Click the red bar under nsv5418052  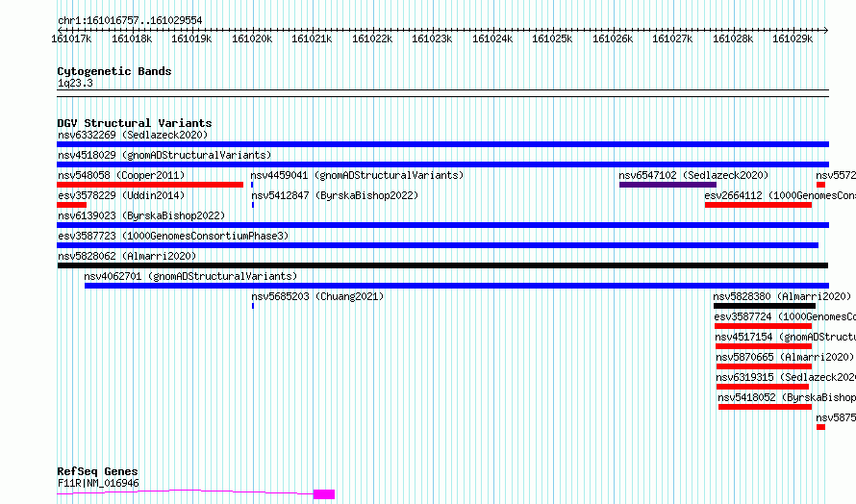[x=765, y=407]
